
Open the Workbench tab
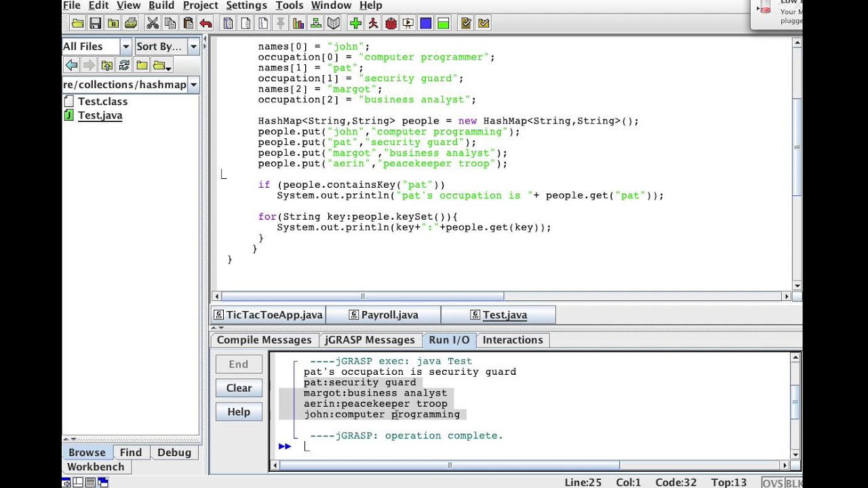pos(96,466)
